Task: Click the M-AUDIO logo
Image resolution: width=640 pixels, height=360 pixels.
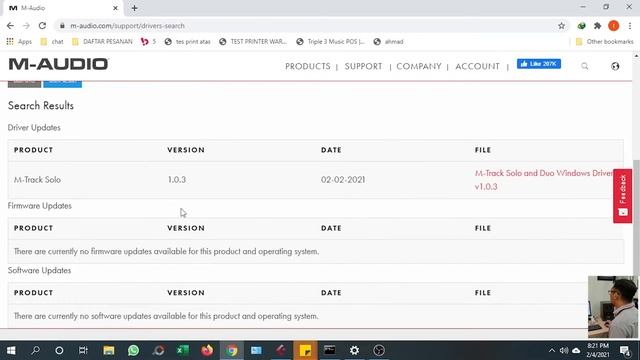Action: pos(58,64)
